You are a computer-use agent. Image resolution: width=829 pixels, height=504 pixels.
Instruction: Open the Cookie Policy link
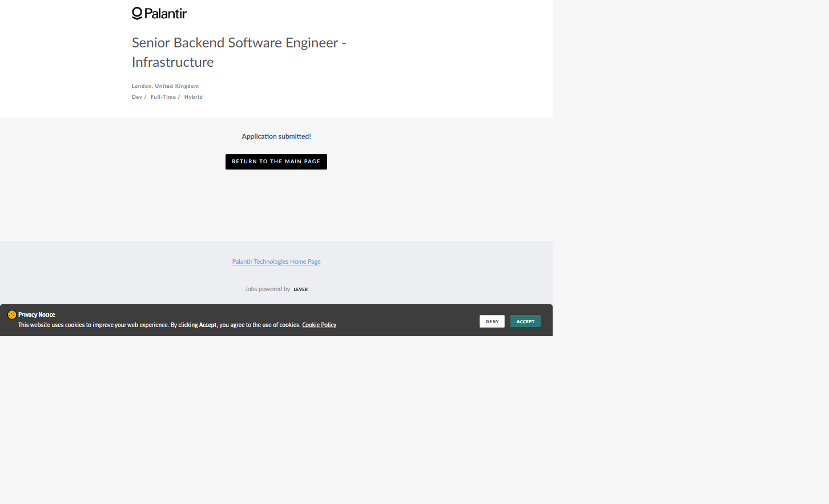[x=319, y=325]
